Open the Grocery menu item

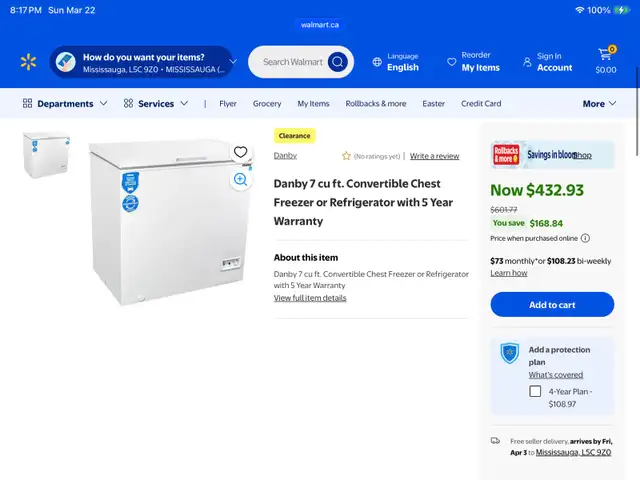(267, 103)
